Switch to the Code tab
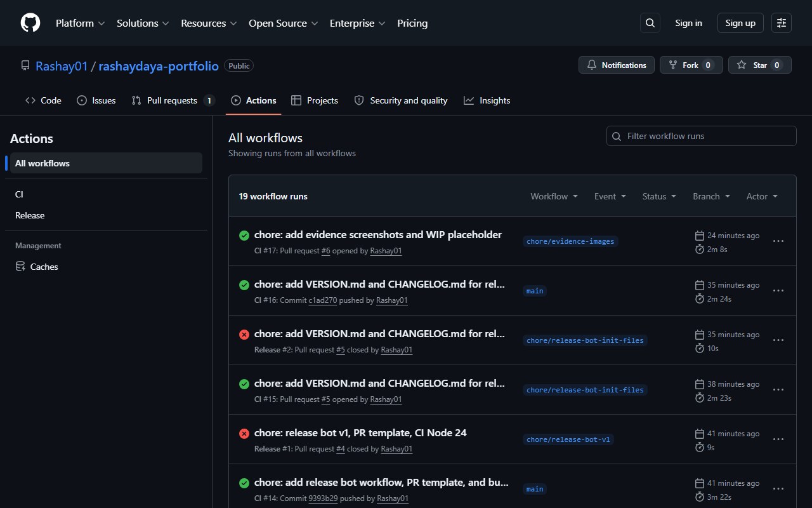812x508 pixels. point(43,100)
